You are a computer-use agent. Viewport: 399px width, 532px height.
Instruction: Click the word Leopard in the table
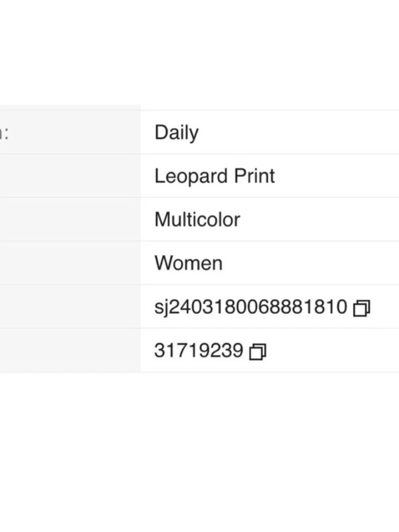coord(192,176)
